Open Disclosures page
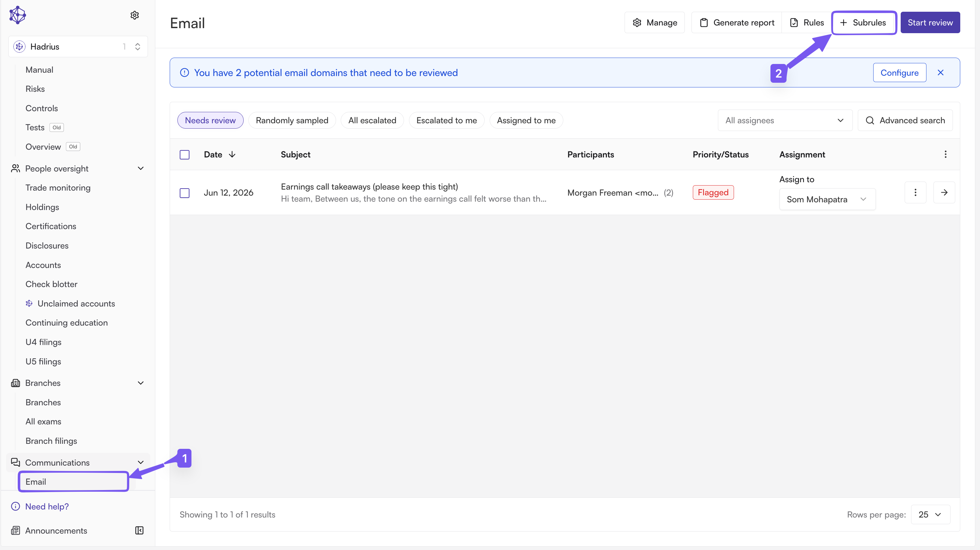 (x=47, y=246)
